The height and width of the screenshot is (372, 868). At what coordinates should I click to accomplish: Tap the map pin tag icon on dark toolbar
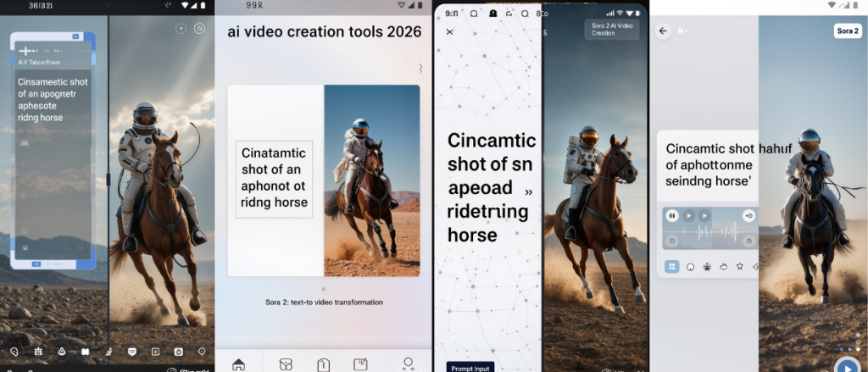(14, 351)
